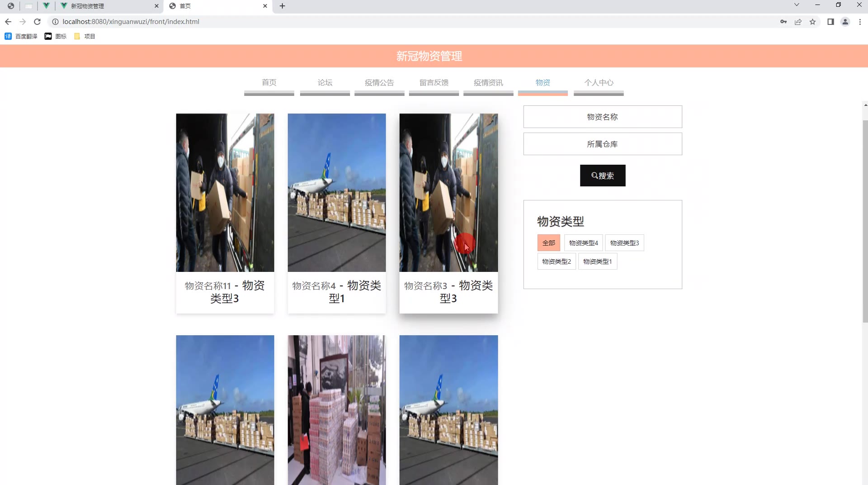This screenshot has height=485, width=868.
Task: Open the 论坛 navigation item
Action: click(325, 83)
